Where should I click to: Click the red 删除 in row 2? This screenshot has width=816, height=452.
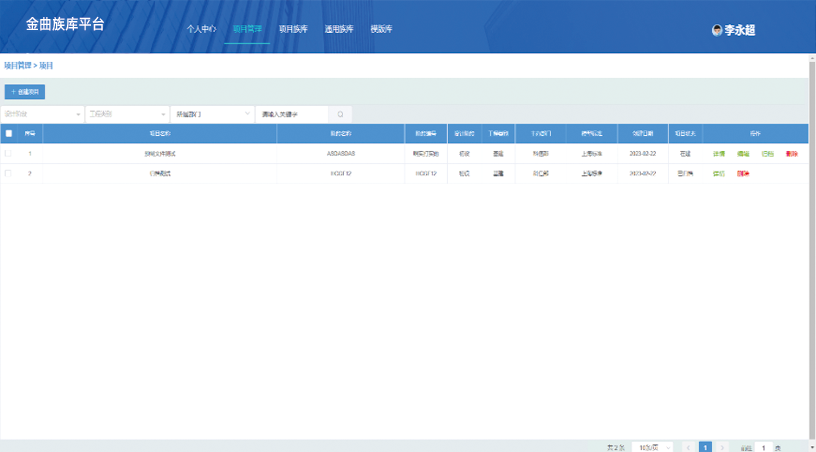[743, 174]
